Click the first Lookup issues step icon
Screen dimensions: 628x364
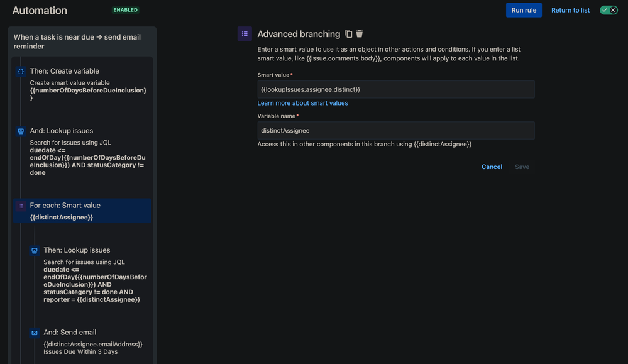(x=21, y=131)
